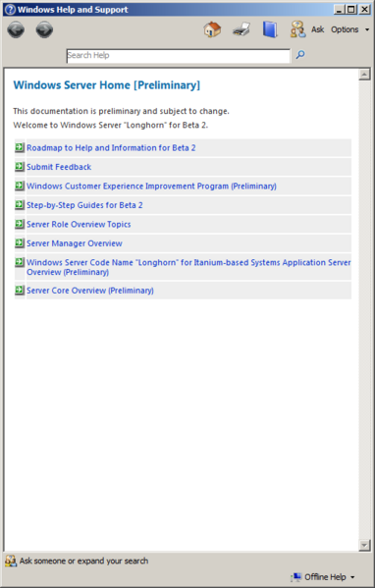Click the monitor icon beside Offline Help
The height and width of the screenshot is (588, 375).
tap(296, 577)
